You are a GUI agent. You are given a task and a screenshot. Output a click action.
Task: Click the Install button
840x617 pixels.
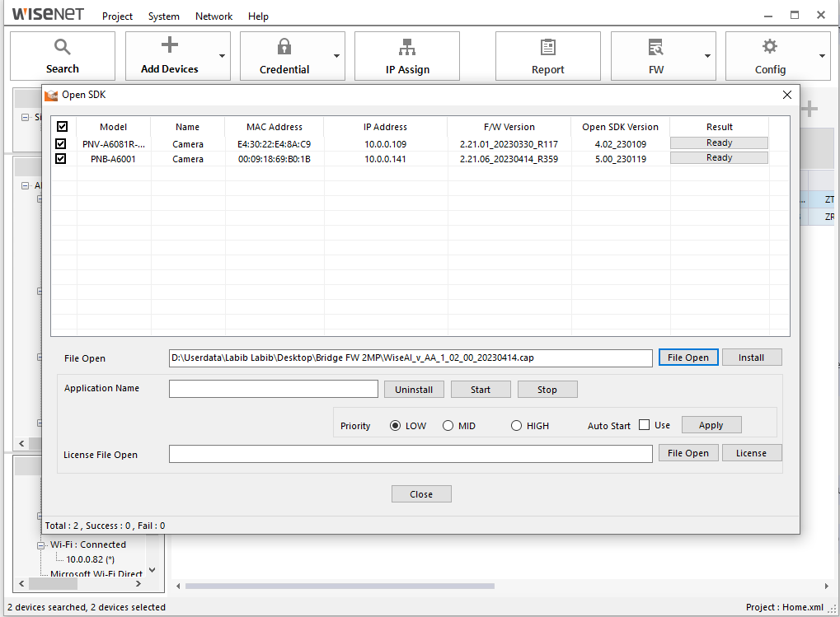751,357
